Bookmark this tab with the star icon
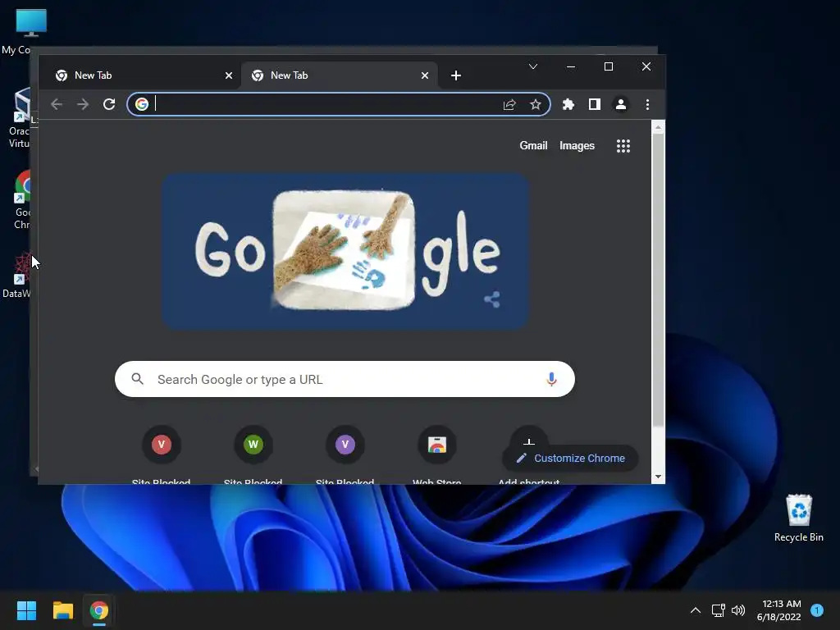Viewport: 840px width, 630px height. 535,104
